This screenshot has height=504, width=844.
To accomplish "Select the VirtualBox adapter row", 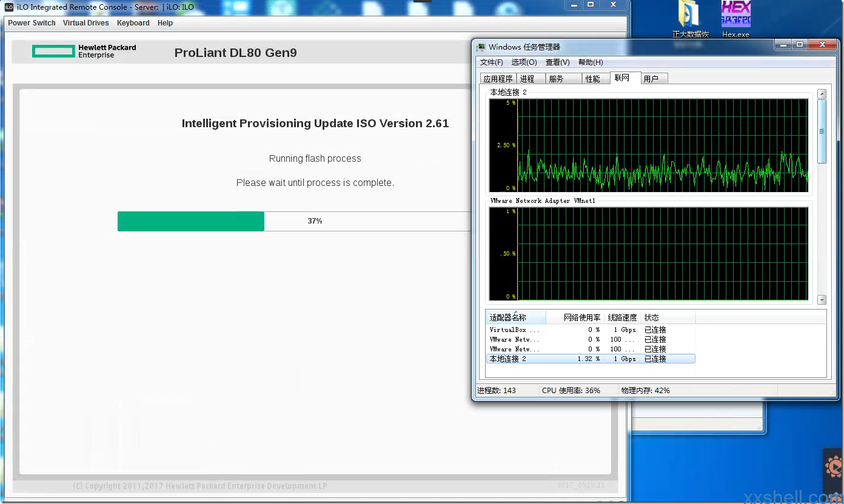I will (514, 330).
